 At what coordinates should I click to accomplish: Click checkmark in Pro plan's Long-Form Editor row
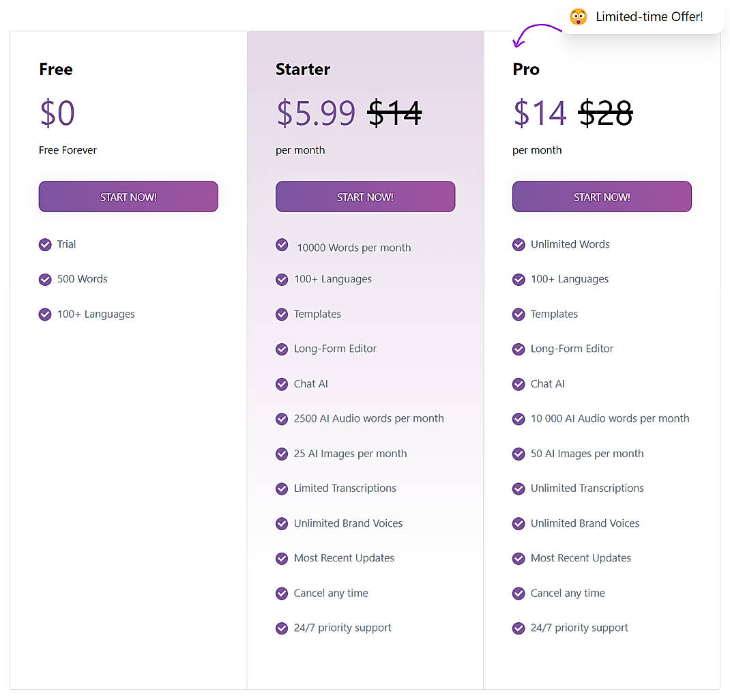(x=519, y=349)
